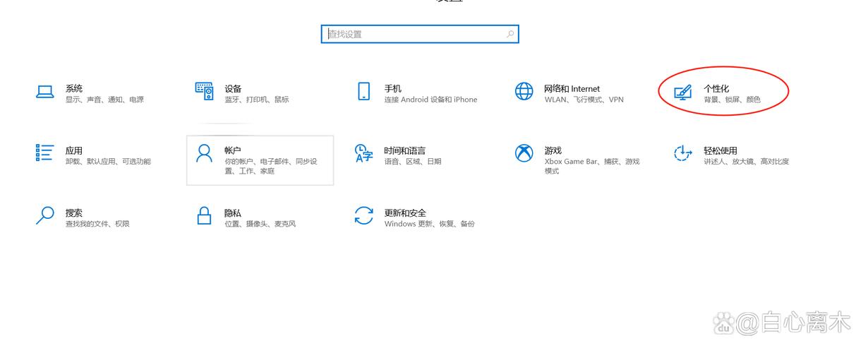Viewport: 868px width, 353px height.
Task: Click description 连接 Android 设备和 iPhone
Action: [x=430, y=100]
